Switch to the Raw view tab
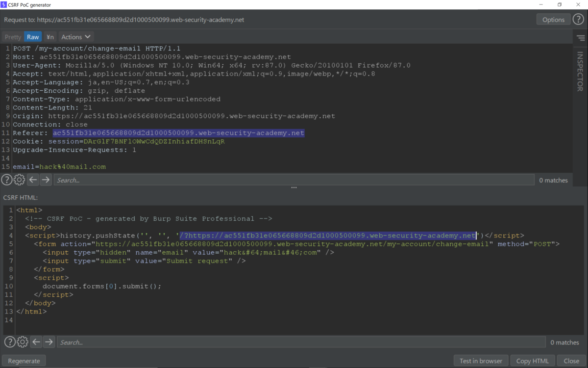Image resolution: width=588 pixels, height=368 pixels. 33,37
